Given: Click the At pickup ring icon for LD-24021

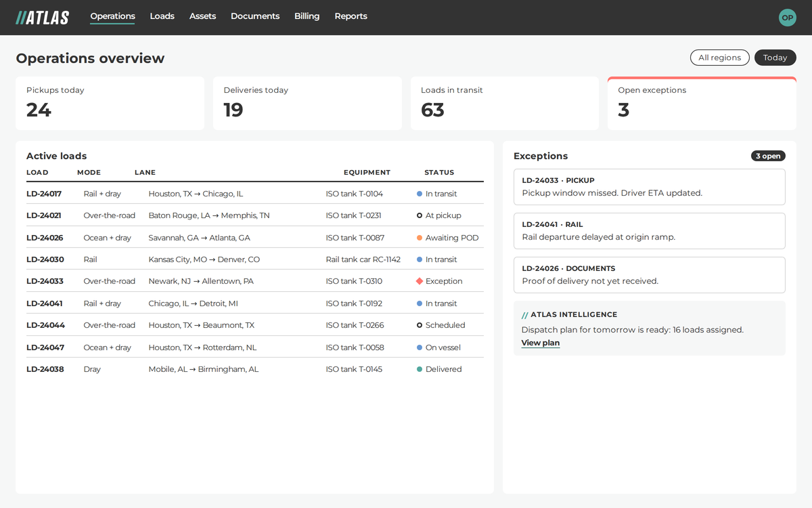Looking at the screenshot, I should click(420, 215).
